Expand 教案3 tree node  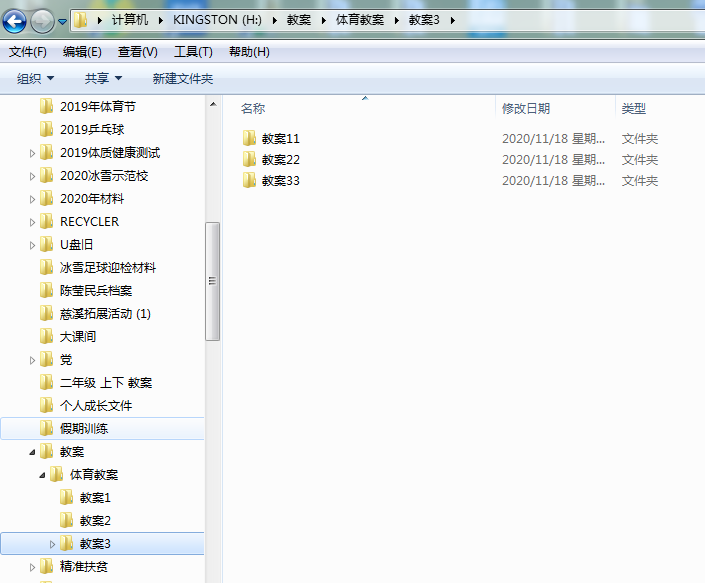tap(52, 544)
